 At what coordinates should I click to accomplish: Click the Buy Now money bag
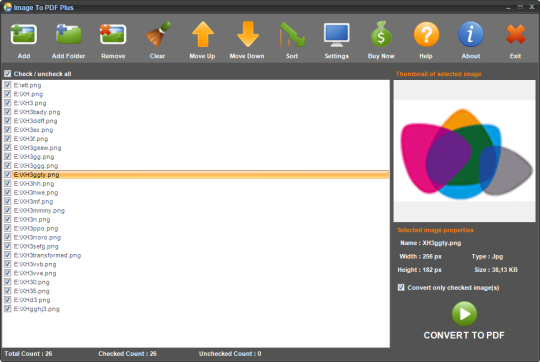coord(381,34)
